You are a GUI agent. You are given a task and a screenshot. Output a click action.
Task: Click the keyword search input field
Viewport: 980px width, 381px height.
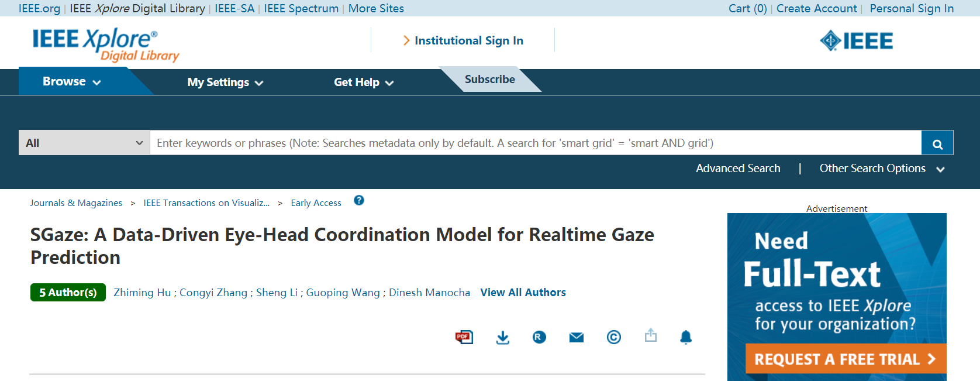[535, 143]
